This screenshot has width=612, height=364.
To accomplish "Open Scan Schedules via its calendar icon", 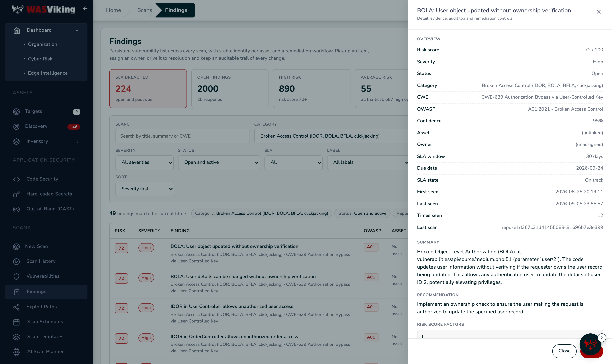I will (x=16, y=322).
